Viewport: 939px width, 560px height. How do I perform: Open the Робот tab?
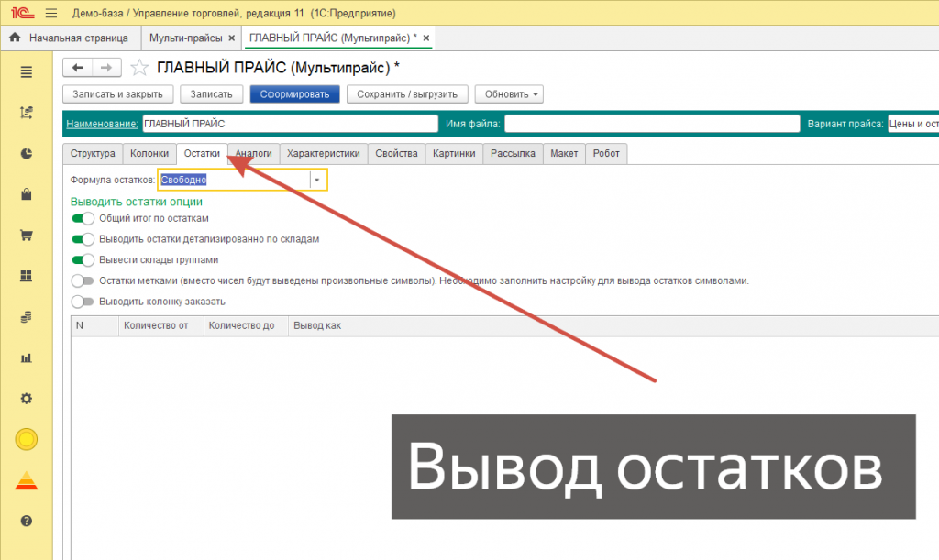click(606, 154)
